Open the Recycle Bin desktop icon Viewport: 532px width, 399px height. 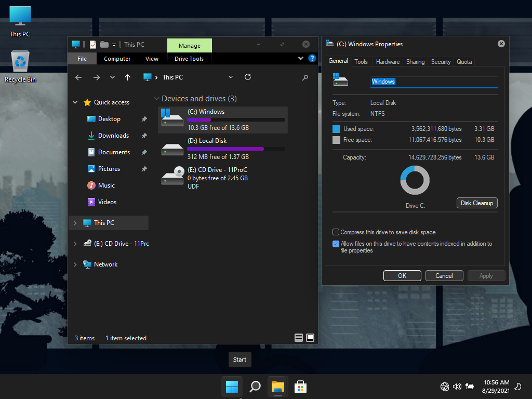pyautogui.click(x=20, y=66)
